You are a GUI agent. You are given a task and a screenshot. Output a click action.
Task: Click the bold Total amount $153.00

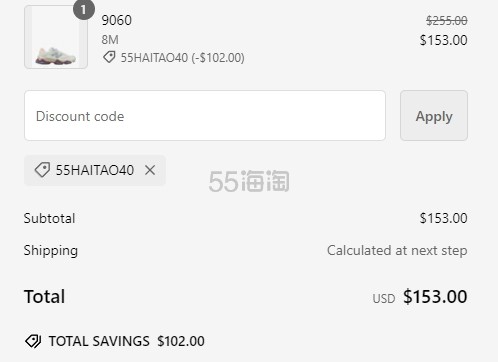435,297
